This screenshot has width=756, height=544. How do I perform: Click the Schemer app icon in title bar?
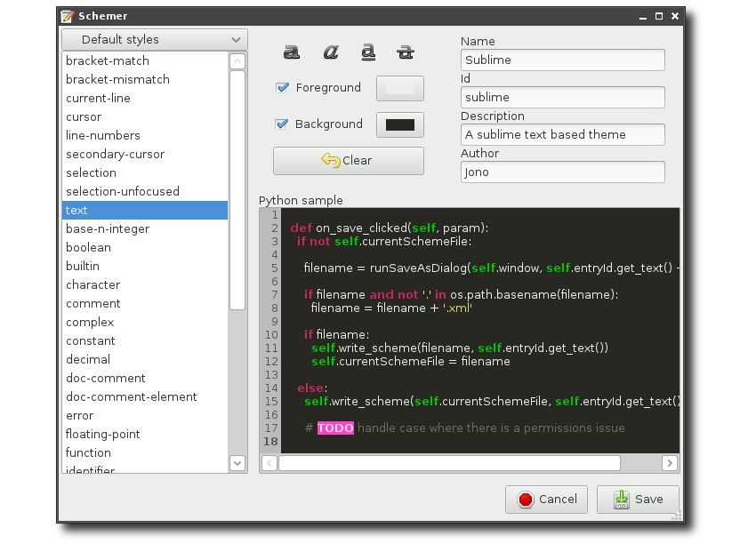coord(67,16)
